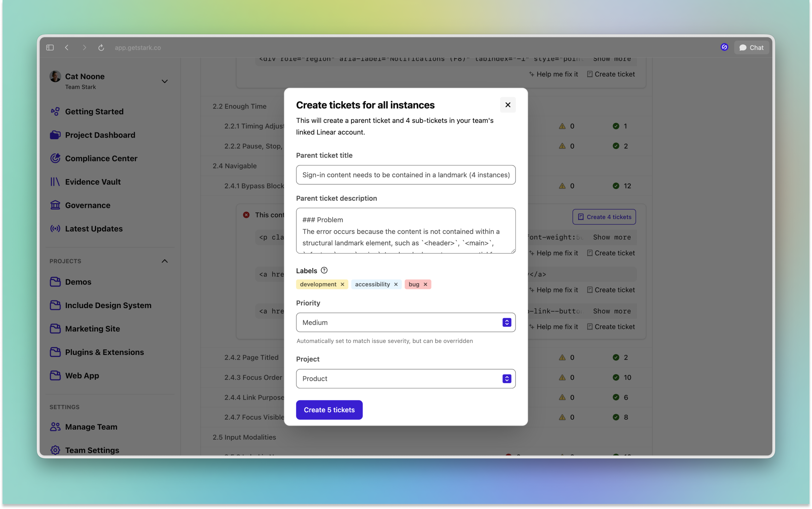Click the Evidence Vault books icon
The height and width of the screenshot is (509, 812).
[x=55, y=182]
